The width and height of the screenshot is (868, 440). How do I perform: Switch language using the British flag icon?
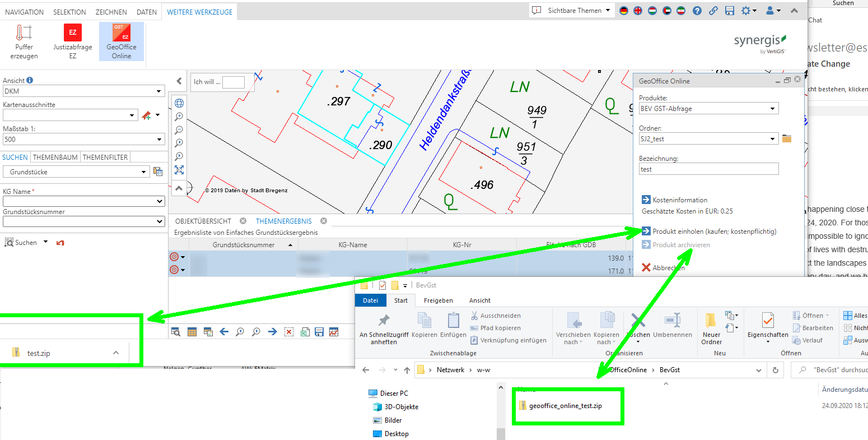click(x=638, y=10)
